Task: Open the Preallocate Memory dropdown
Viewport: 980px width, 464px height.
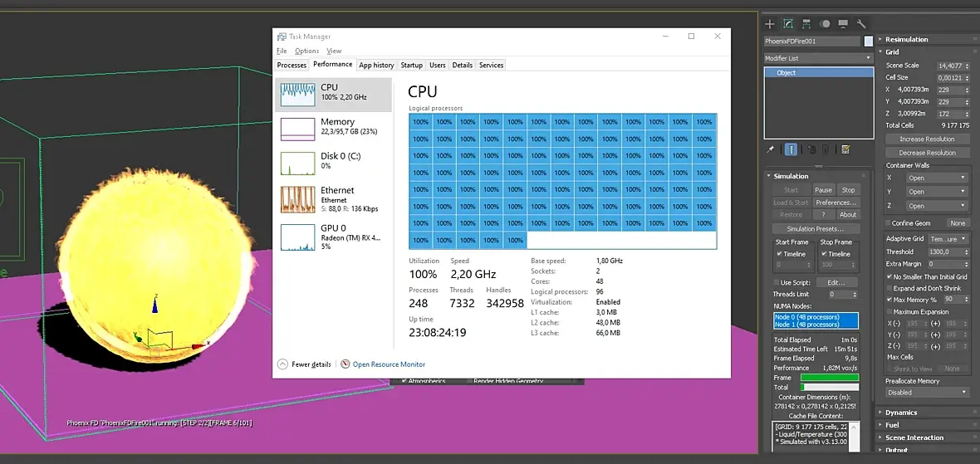Action: [928, 393]
